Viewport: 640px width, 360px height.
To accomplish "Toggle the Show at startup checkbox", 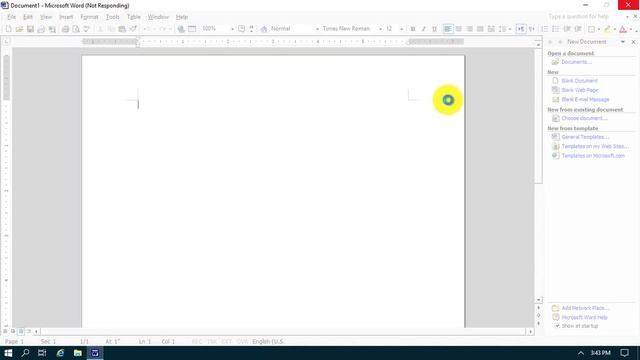I will tap(557, 326).
